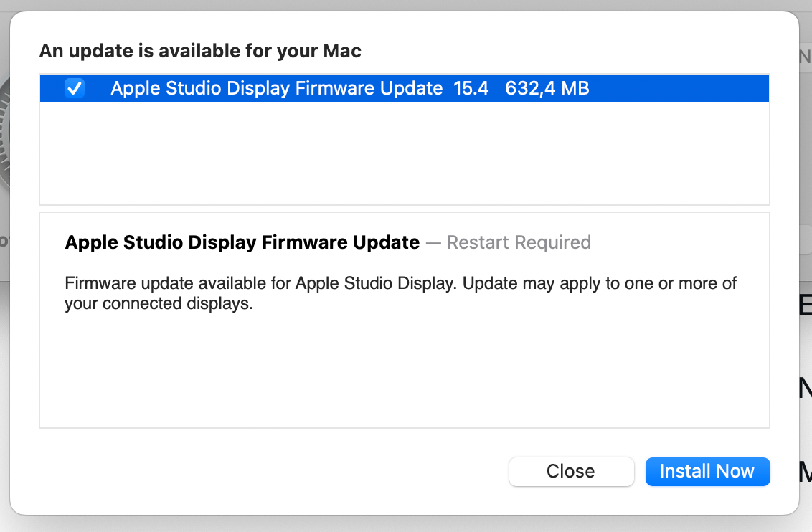The height and width of the screenshot is (532, 812).
Task: Click the partially visible N beside the description panel
Action: [806, 388]
